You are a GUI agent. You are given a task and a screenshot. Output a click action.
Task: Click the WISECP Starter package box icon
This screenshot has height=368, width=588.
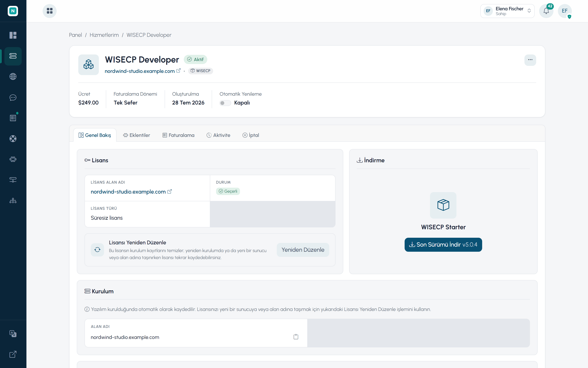click(x=443, y=205)
